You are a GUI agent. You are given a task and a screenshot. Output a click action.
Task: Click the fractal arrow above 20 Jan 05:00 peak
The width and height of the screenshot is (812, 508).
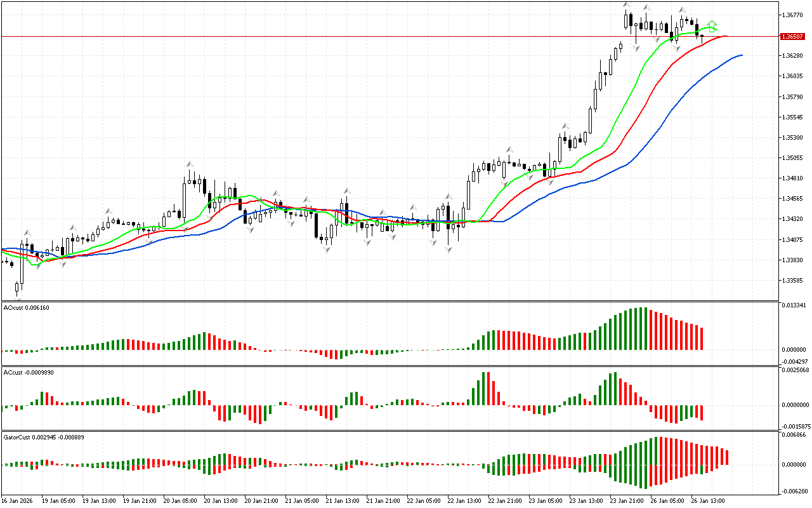pos(189,164)
